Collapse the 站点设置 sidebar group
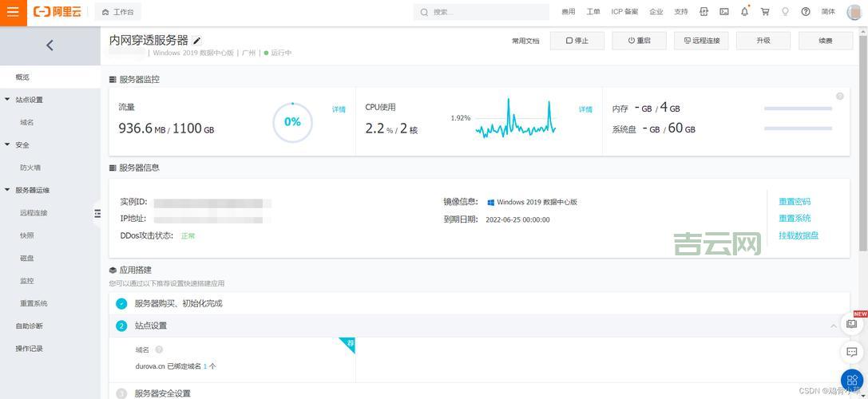 8,100
